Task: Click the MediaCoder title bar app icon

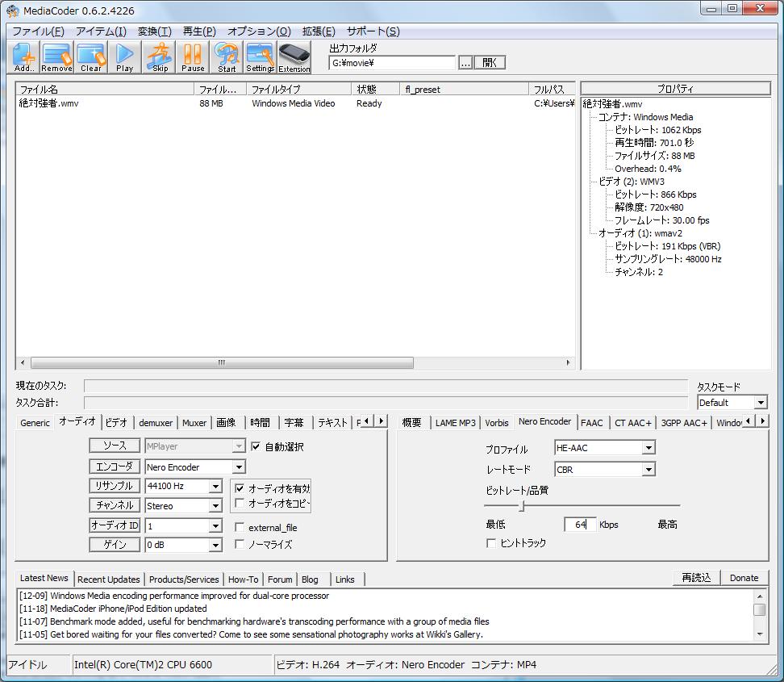Action: tap(12, 10)
